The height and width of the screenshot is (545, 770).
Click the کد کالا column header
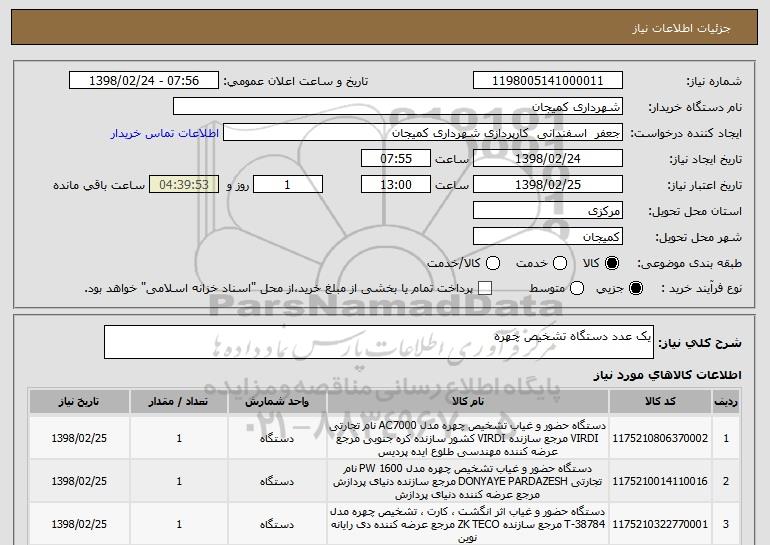(660, 402)
